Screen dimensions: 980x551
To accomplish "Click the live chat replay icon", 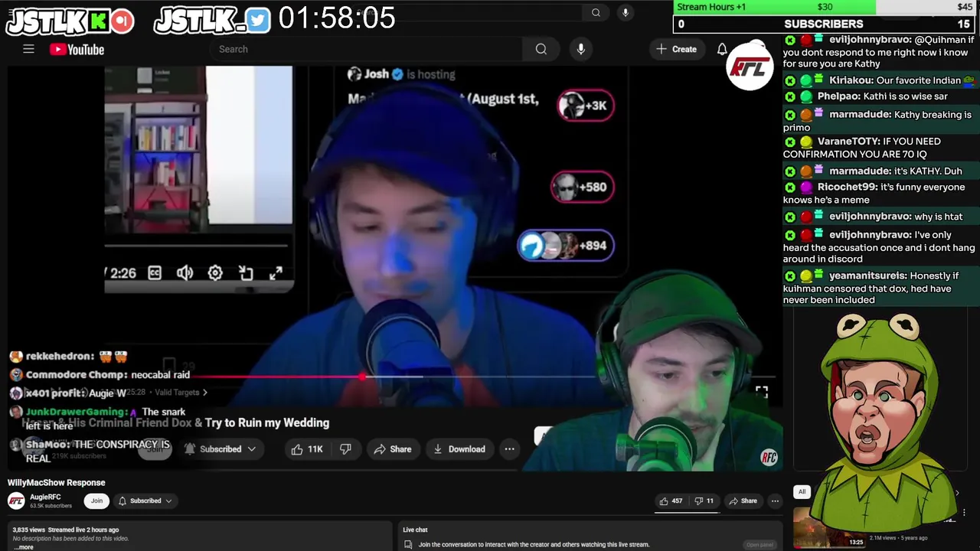I will (408, 545).
